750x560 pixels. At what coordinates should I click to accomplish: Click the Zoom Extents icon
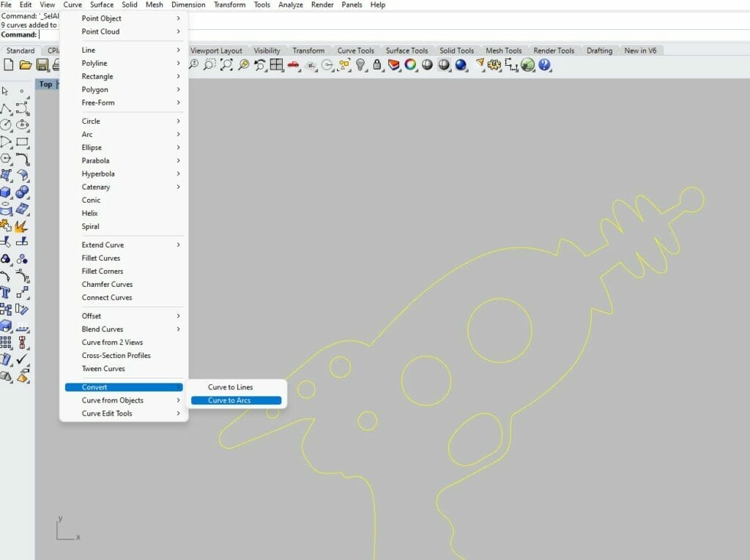226,64
